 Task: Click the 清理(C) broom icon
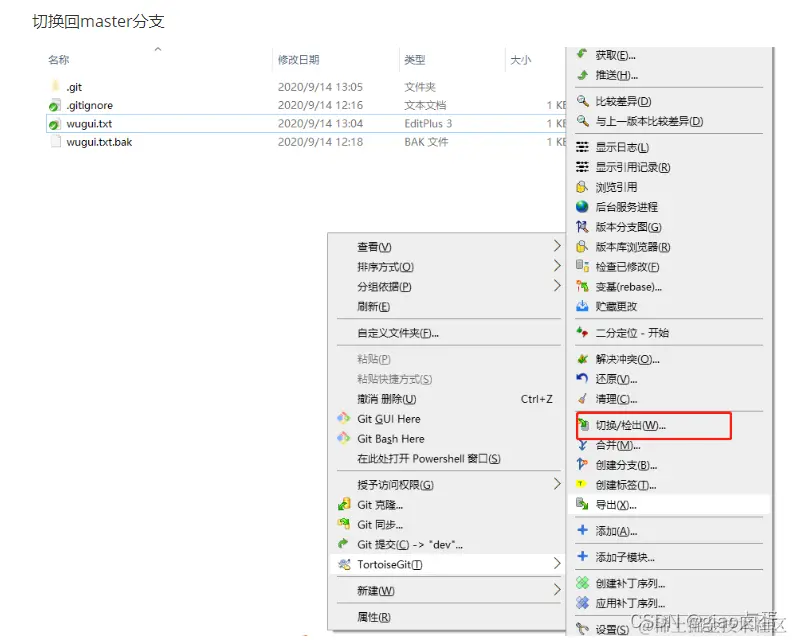pyautogui.click(x=582, y=399)
